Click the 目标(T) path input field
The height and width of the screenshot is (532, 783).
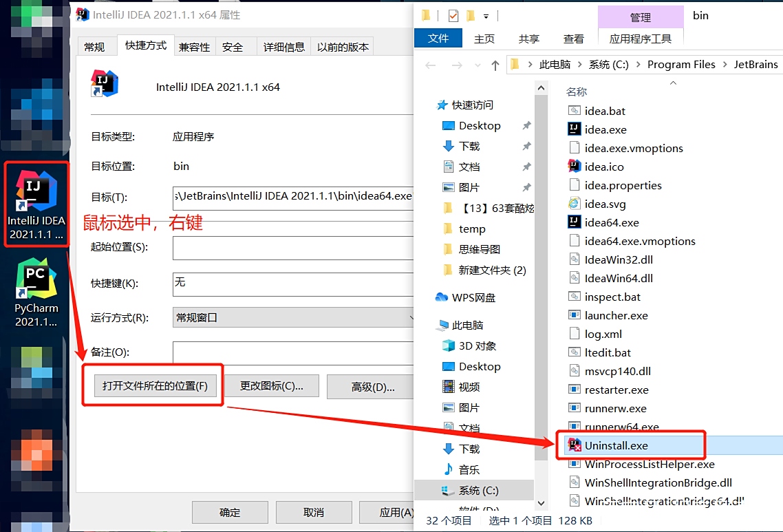294,198
